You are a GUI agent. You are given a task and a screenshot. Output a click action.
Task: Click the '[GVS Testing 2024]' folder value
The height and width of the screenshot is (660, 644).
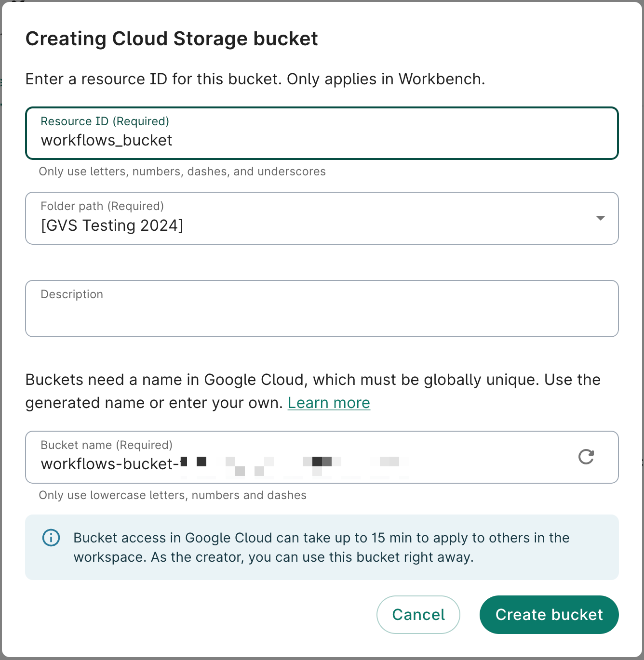click(112, 225)
